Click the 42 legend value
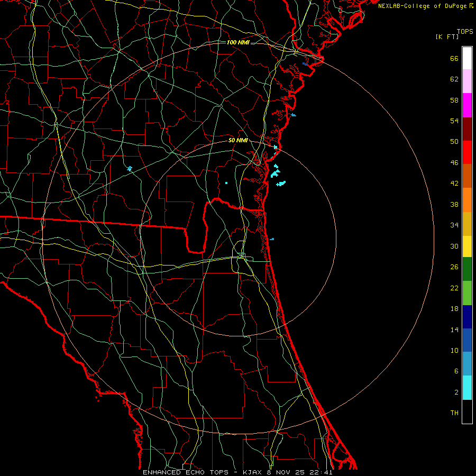Screen dimensions: 476x476 coord(454,183)
